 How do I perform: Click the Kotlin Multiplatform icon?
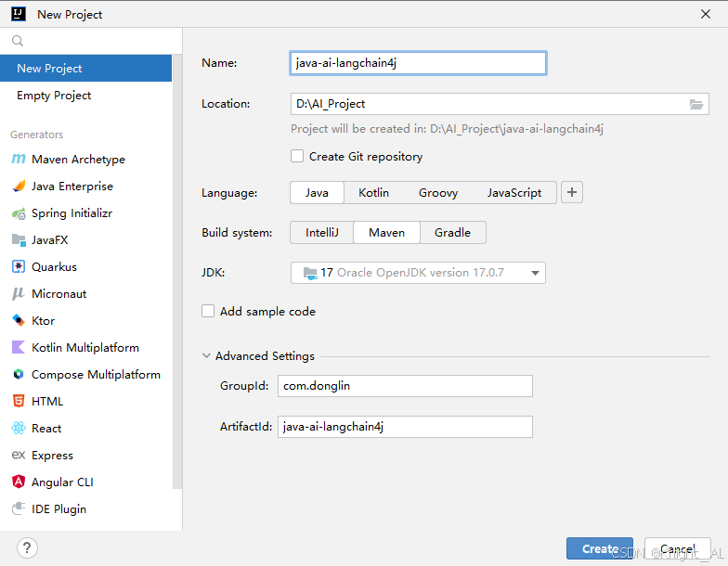(19, 347)
